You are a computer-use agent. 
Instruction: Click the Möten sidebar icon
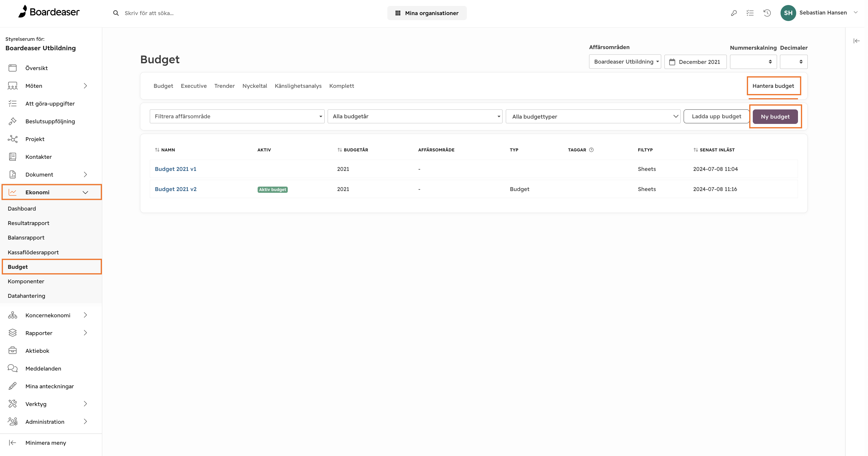point(12,86)
